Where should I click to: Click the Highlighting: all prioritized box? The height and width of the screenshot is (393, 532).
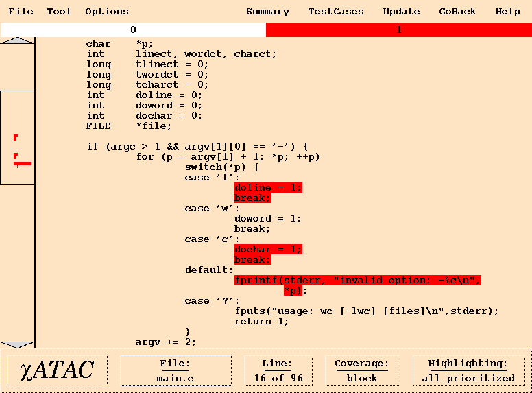(x=468, y=370)
